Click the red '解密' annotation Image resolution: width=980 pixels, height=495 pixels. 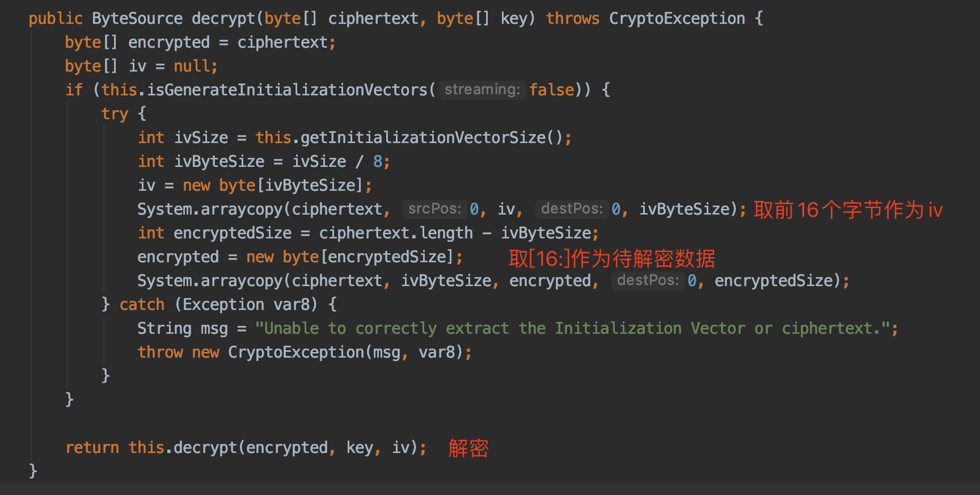(468, 448)
